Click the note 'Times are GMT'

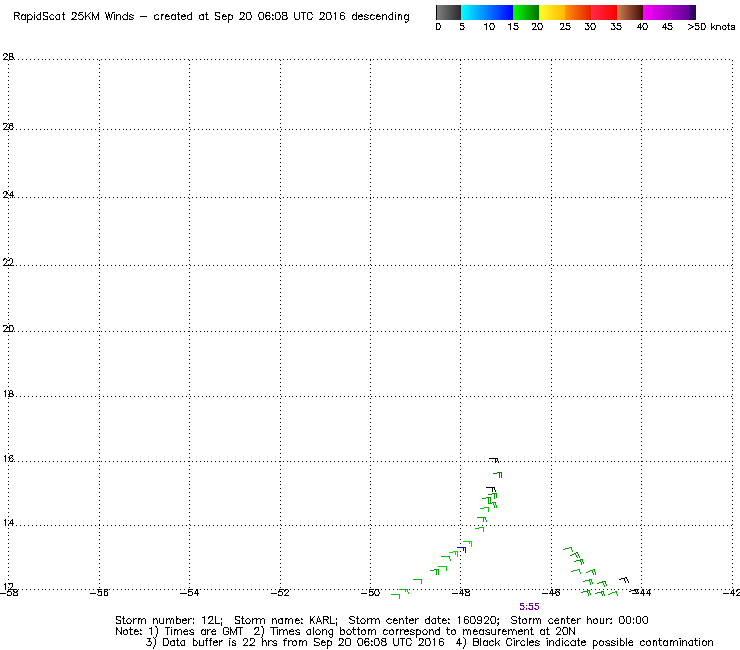(x=197, y=632)
